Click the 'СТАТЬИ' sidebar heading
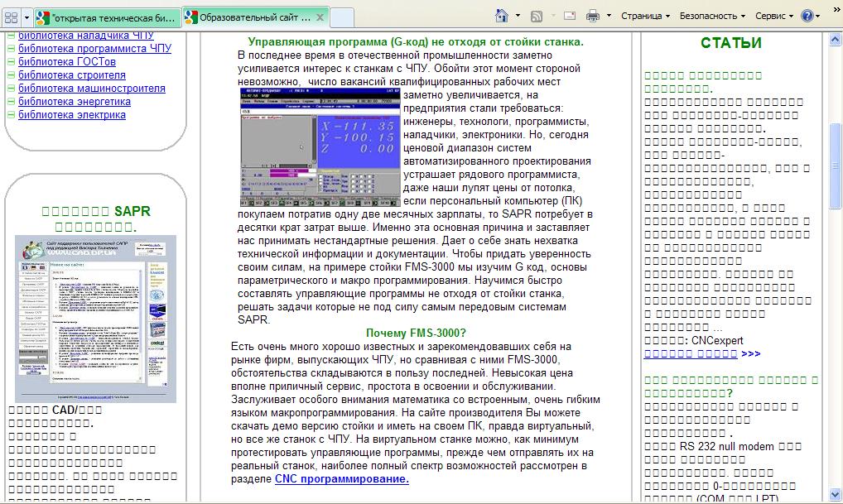The height and width of the screenshot is (504, 843). click(730, 42)
